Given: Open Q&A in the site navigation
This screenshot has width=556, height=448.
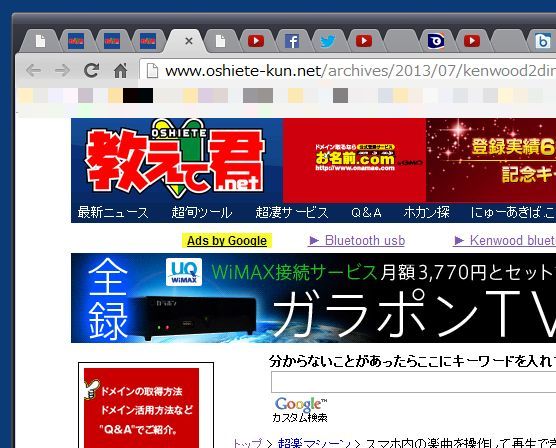Looking at the screenshot, I should click(x=366, y=212).
